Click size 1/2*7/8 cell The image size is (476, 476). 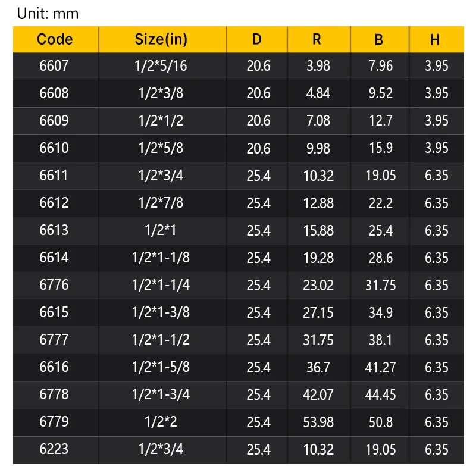point(162,203)
